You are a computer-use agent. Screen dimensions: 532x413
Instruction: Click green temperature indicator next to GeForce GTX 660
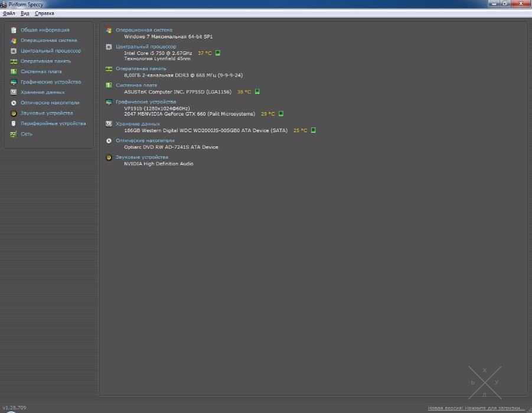point(281,114)
